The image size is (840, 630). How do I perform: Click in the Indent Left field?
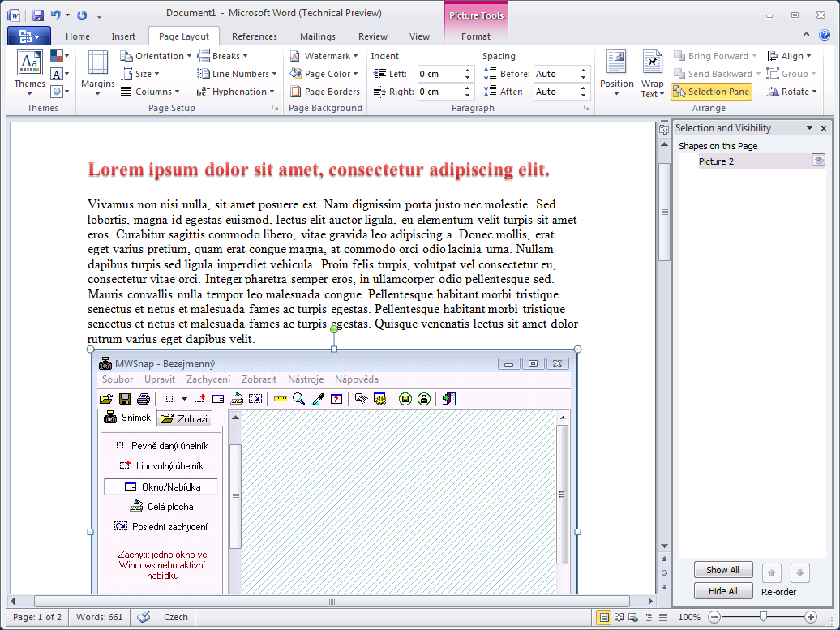click(x=439, y=74)
